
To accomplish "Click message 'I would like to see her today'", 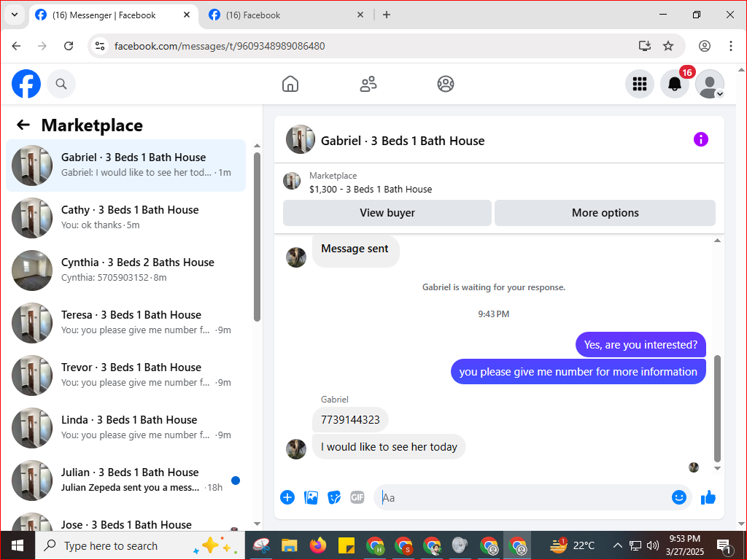I will tap(389, 447).
